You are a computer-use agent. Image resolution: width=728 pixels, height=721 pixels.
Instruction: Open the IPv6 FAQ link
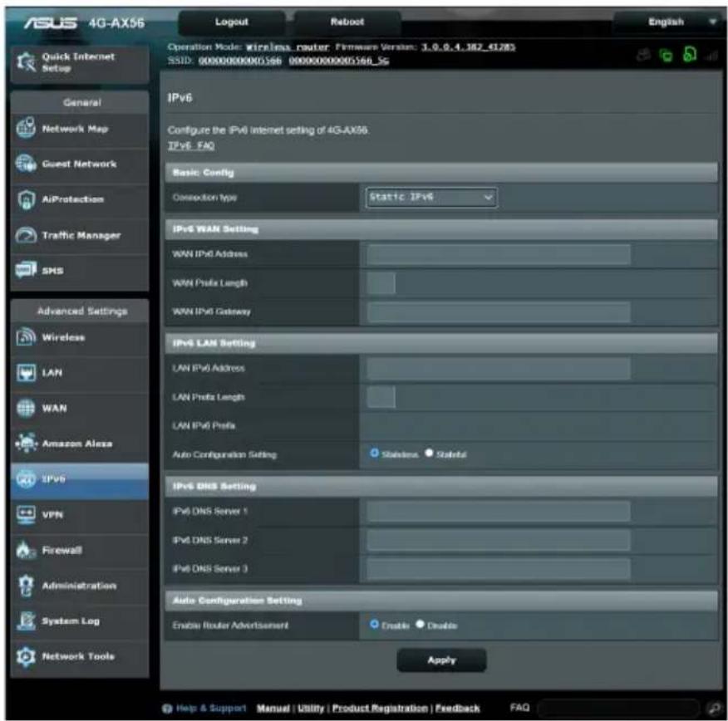[x=191, y=145]
